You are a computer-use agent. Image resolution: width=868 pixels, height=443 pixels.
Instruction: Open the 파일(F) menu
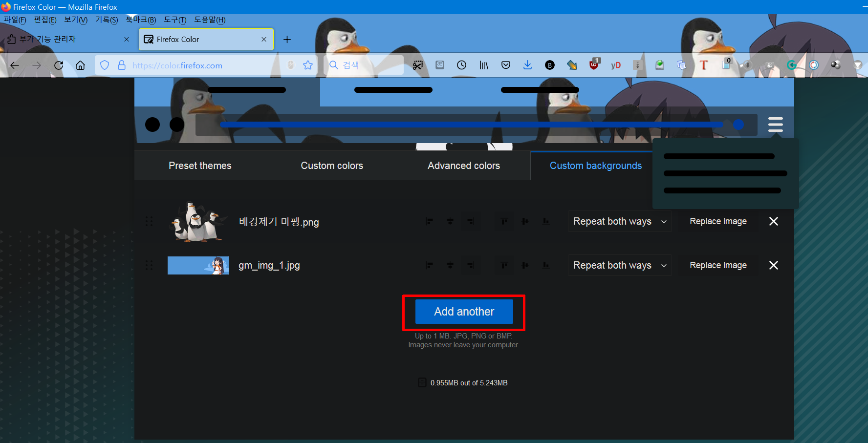pos(15,20)
